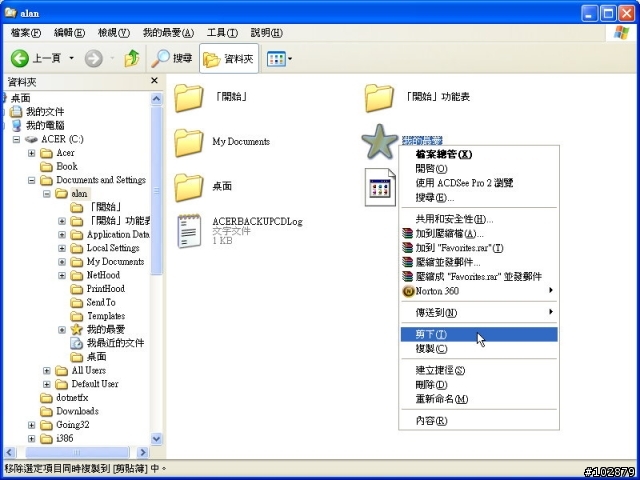This screenshot has height=480, width=640.
Task: Click tree pane scroll-up arrow
Action: click(156, 99)
